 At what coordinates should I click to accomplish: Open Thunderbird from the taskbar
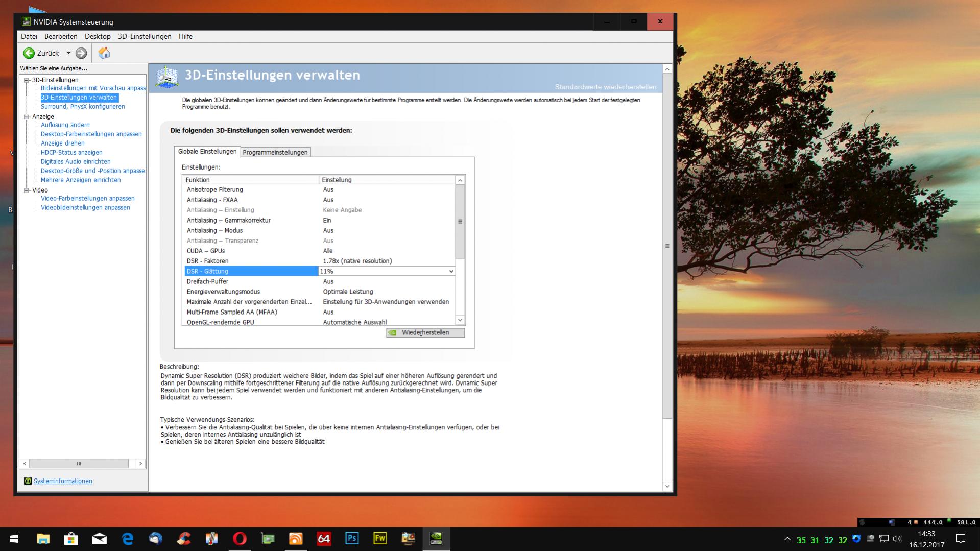(x=155, y=539)
